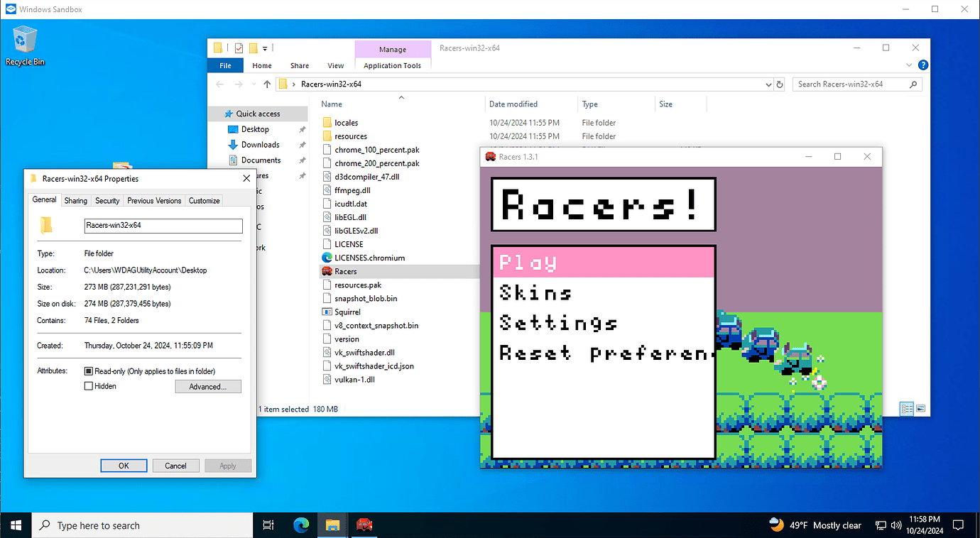Switch to the Security tab in Properties

(107, 200)
